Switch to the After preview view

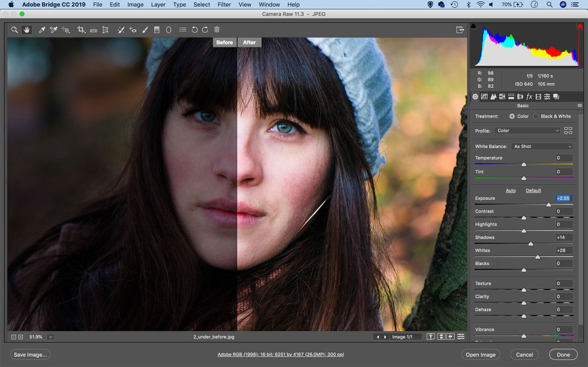click(x=250, y=42)
